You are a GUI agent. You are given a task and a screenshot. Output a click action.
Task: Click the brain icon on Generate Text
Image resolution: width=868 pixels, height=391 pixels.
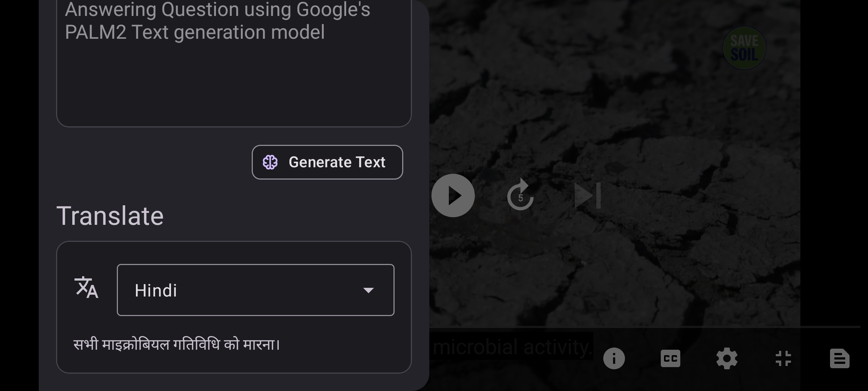click(270, 162)
